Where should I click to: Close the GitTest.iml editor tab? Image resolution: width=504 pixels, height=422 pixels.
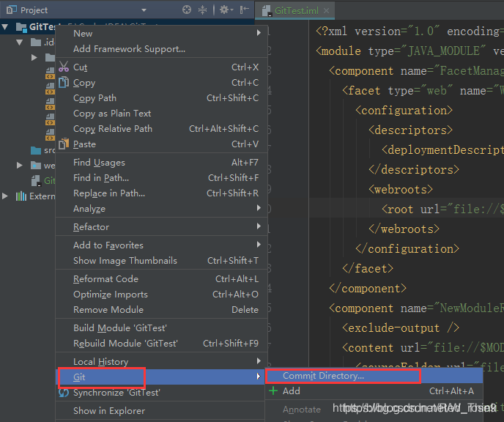(326, 10)
